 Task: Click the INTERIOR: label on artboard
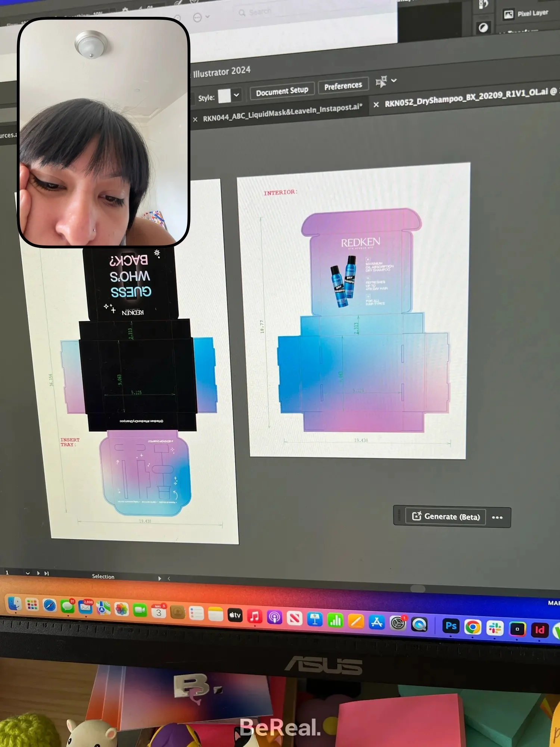pyautogui.click(x=280, y=192)
